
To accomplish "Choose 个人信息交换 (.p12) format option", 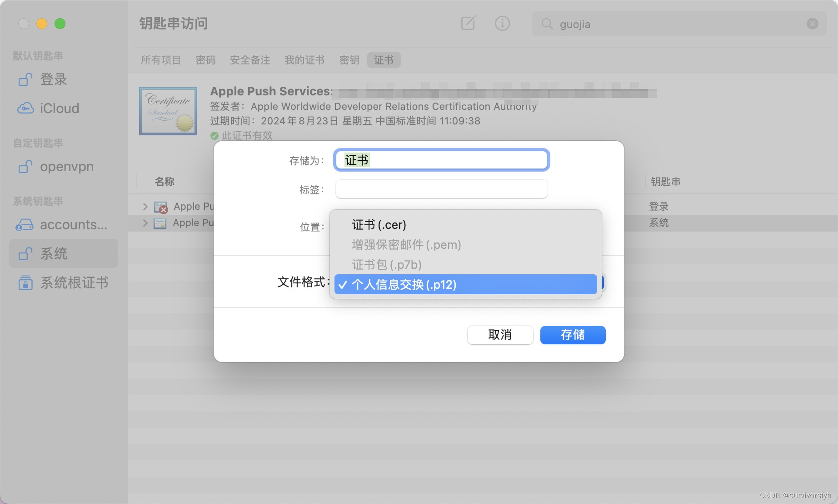I will (465, 284).
